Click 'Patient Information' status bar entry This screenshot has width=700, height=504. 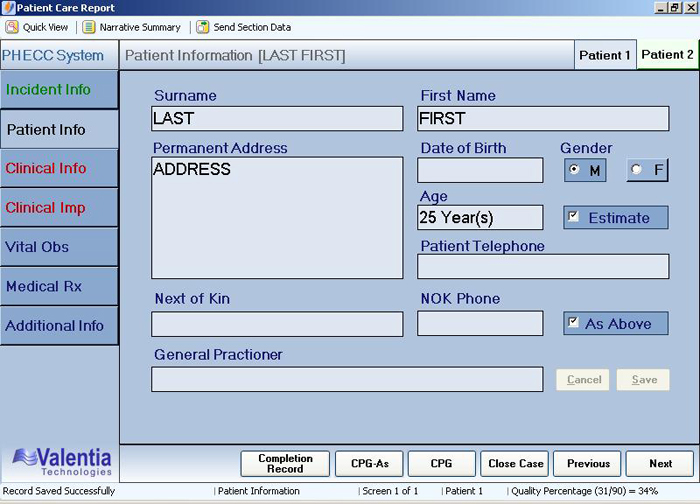(258, 491)
